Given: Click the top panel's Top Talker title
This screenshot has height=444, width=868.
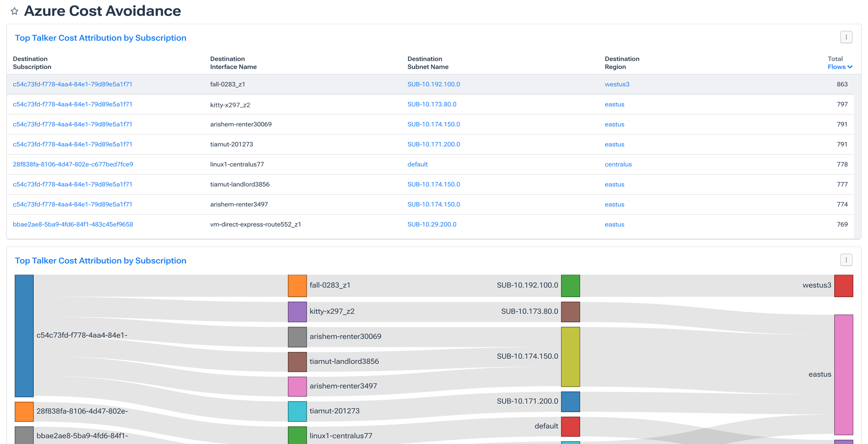Looking at the screenshot, I should pyautogui.click(x=100, y=38).
